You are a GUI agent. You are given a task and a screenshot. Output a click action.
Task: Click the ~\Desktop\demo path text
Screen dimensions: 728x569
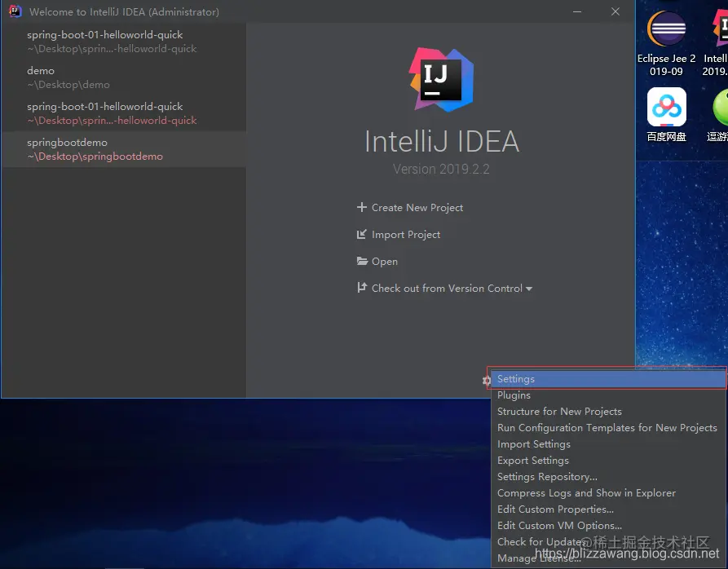coord(68,85)
